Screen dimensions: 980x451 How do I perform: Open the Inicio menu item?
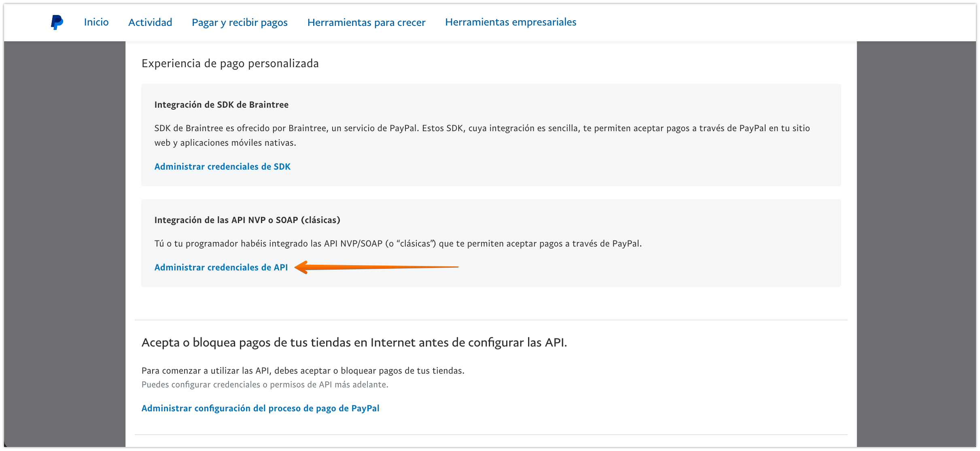pos(96,22)
